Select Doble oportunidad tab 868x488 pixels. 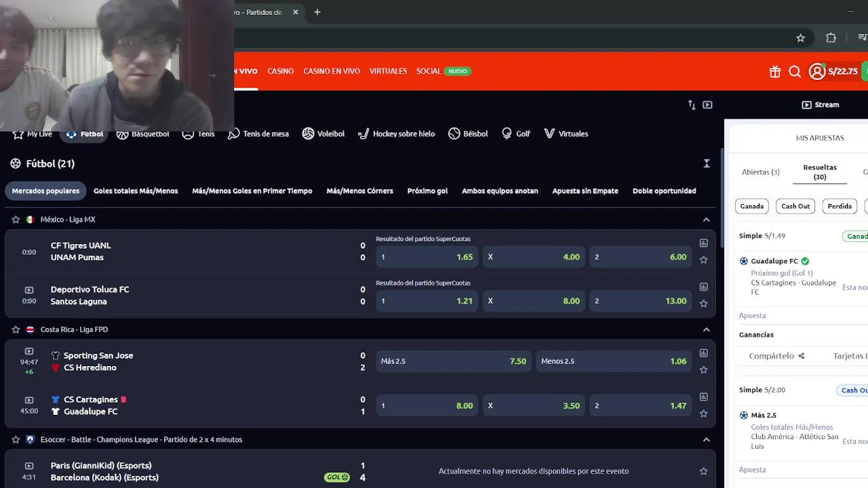664,191
